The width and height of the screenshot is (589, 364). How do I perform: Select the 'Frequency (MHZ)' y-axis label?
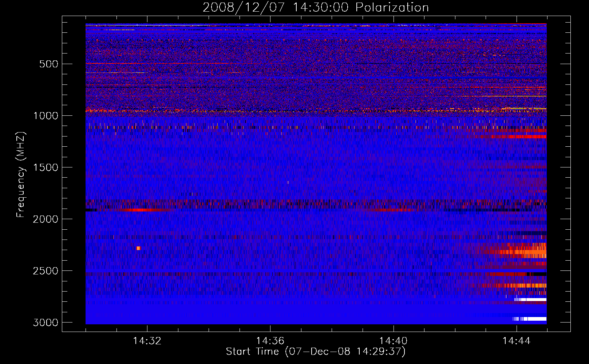21,174
